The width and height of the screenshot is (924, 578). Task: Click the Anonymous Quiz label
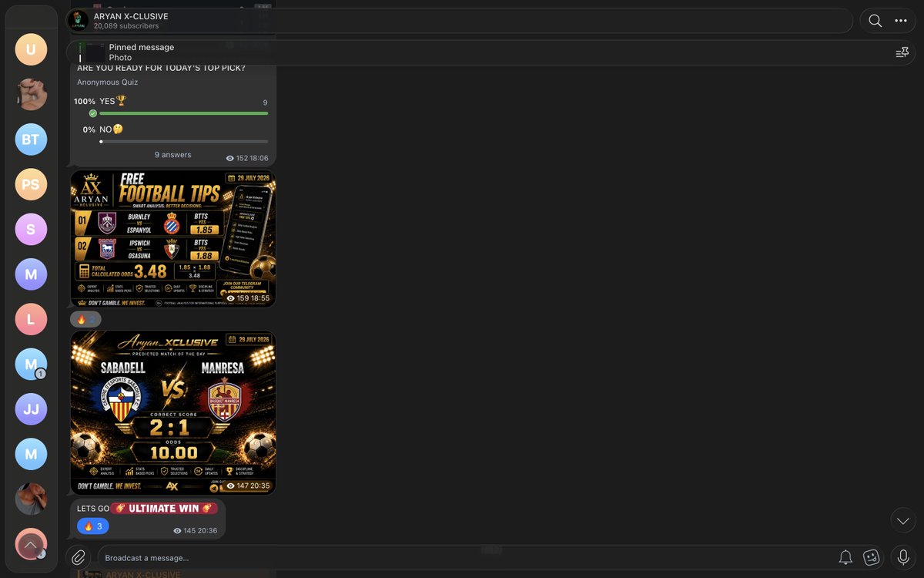[107, 82]
